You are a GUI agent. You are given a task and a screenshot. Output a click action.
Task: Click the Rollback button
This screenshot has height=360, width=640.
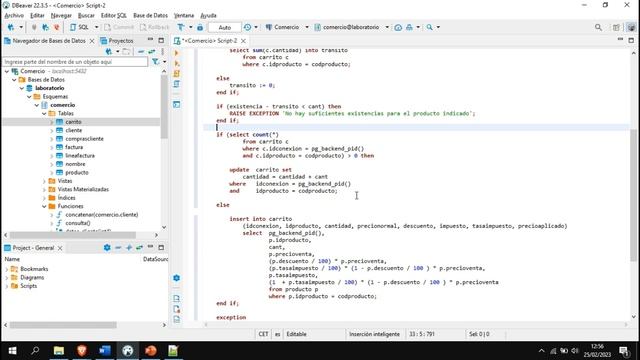[154, 27]
